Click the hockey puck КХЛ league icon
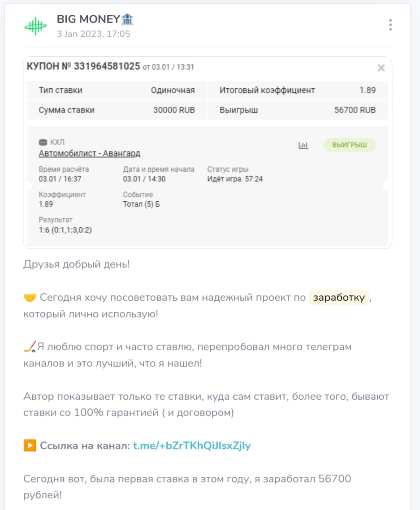420x510 pixels. [43, 143]
